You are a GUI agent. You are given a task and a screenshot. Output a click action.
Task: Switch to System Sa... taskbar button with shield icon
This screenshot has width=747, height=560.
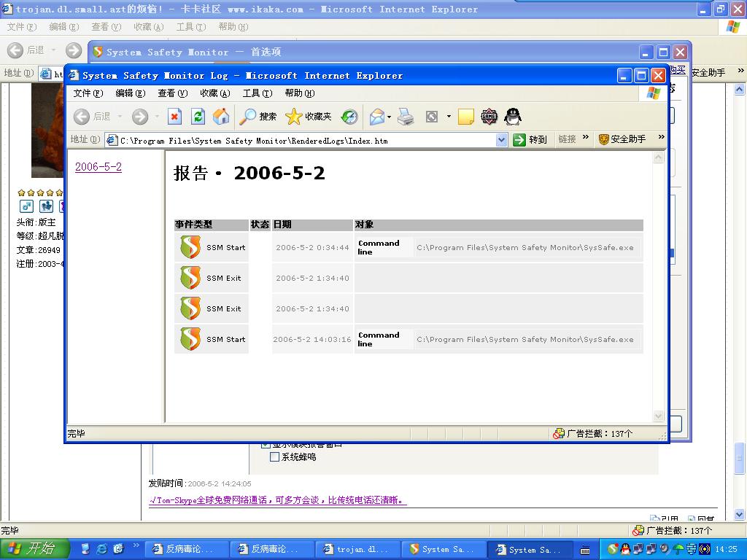click(x=444, y=550)
